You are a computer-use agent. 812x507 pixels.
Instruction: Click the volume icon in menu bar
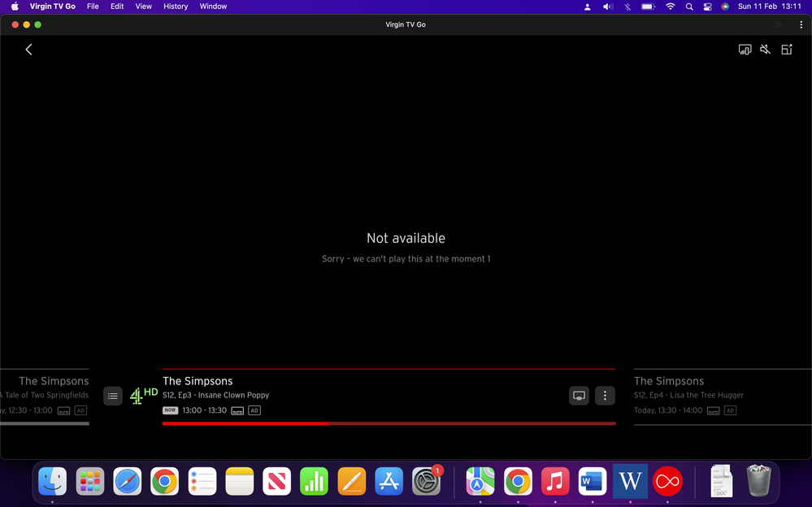608,6
